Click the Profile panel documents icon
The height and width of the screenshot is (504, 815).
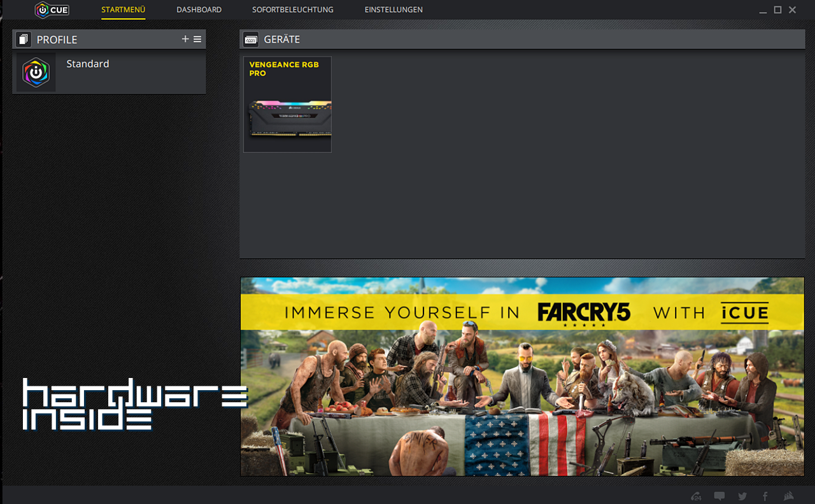(x=24, y=39)
